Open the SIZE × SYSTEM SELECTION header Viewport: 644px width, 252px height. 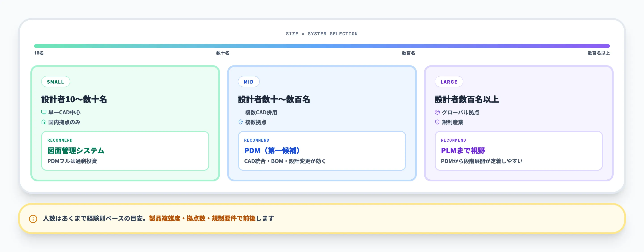(x=322, y=34)
